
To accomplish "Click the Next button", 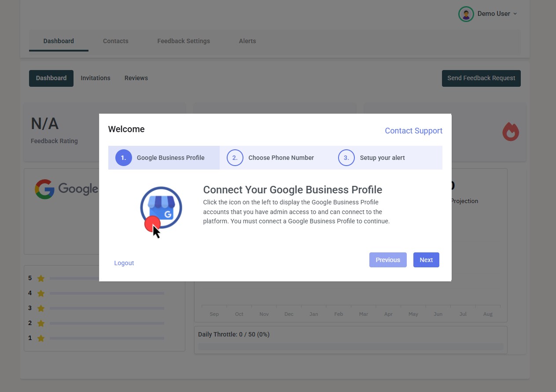I will tap(426, 260).
